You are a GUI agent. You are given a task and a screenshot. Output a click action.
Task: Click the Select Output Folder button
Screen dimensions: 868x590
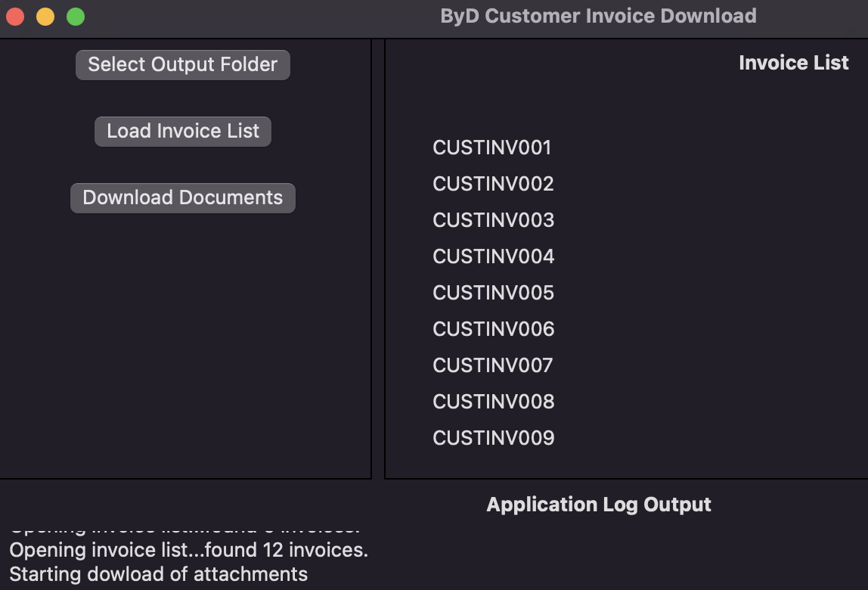pos(183,65)
